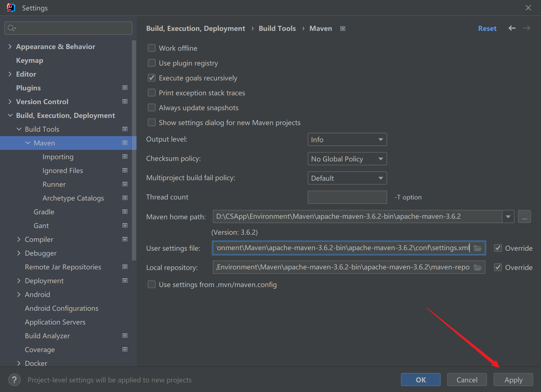Select Gradle in settings tree

click(44, 212)
